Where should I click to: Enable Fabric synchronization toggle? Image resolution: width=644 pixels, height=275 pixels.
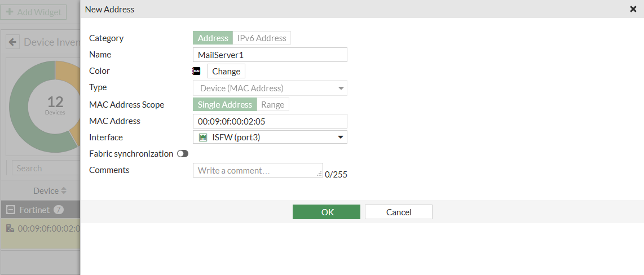tap(182, 154)
